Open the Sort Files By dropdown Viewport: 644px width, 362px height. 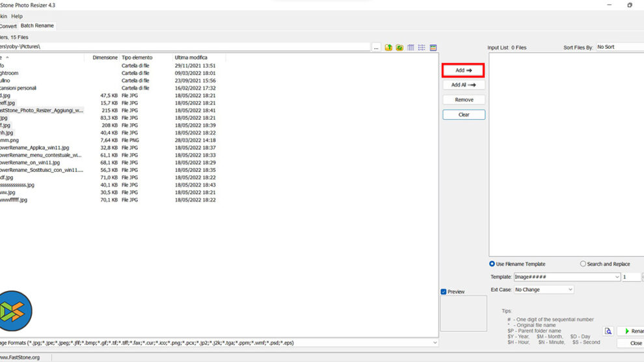point(620,48)
